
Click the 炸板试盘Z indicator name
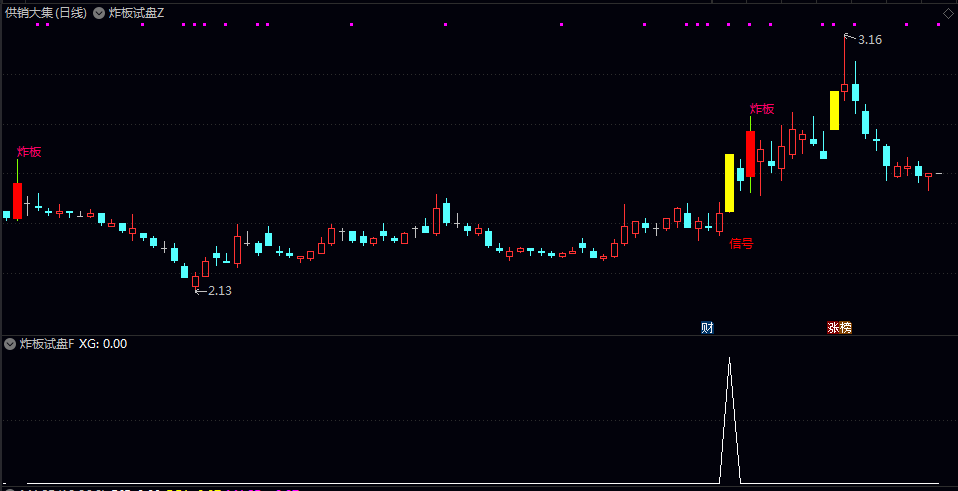(x=136, y=13)
